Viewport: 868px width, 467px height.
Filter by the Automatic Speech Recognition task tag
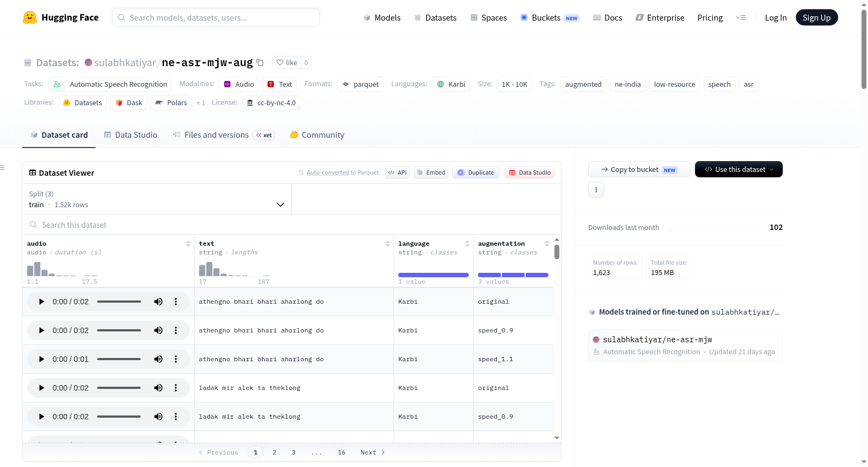[x=110, y=84]
